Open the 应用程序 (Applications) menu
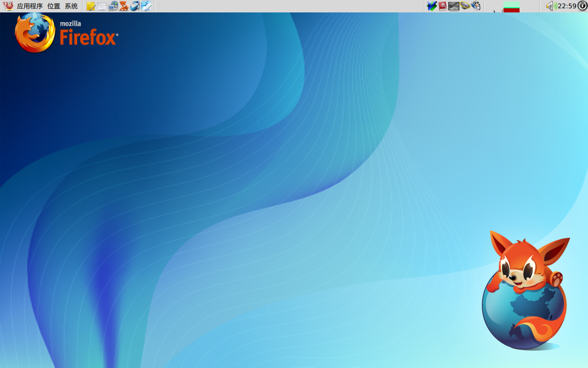This screenshot has width=588, height=368. (30, 6)
